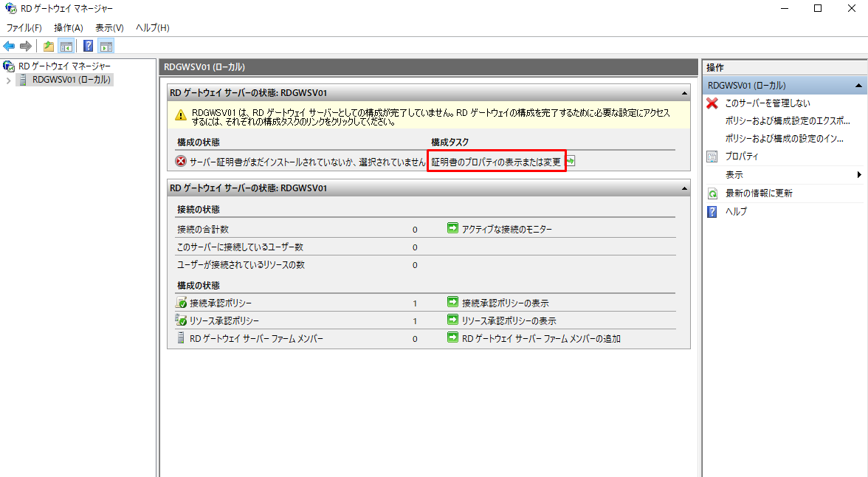Open the 表示(V) menu in menu bar
The width and height of the screenshot is (868, 477).
pos(109,28)
